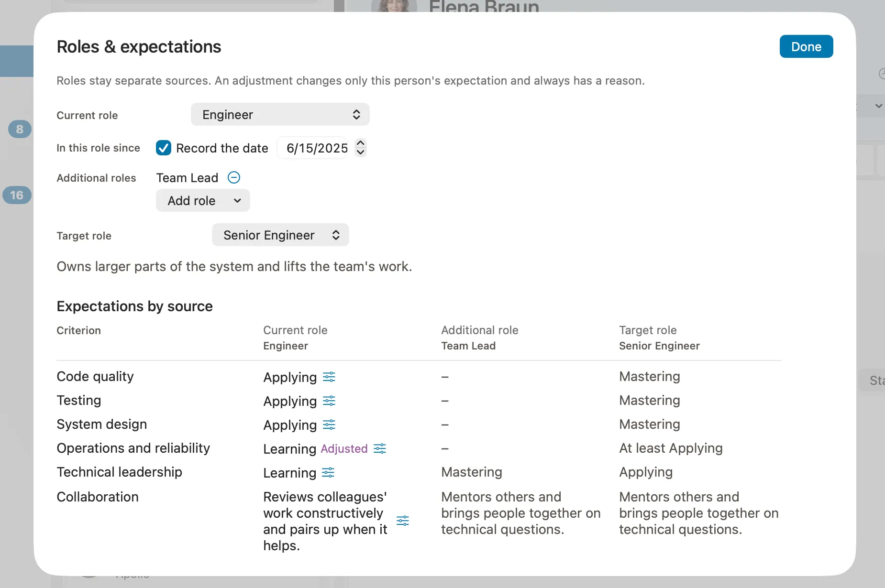This screenshot has width=885, height=588.
Task: Open the Target role Senior Engineer dropdown
Action: point(280,235)
